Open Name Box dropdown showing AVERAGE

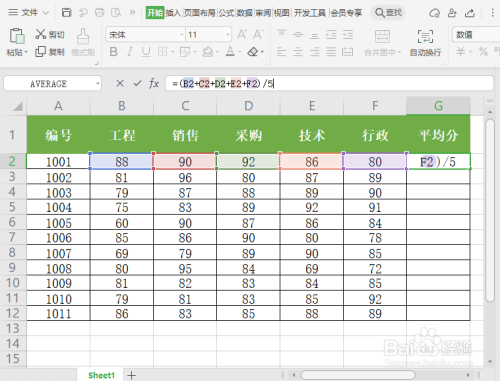coord(98,84)
